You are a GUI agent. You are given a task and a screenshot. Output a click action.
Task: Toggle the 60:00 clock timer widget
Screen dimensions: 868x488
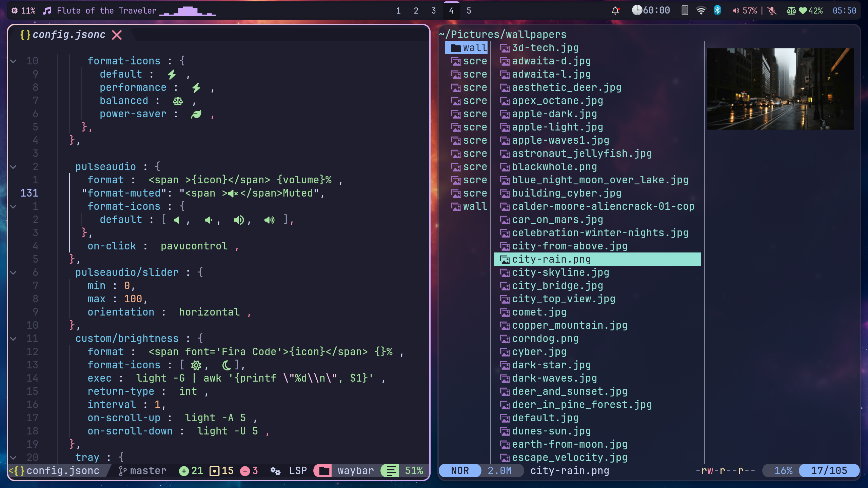click(x=651, y=11)
